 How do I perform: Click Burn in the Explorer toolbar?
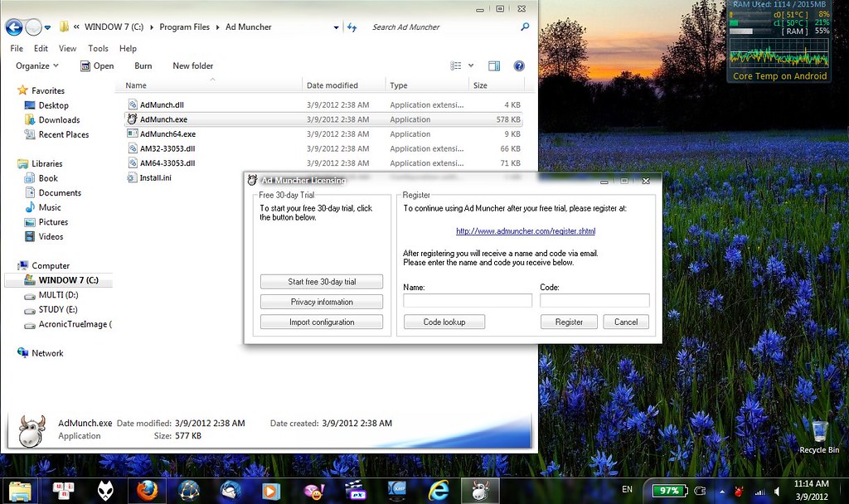pyautogui.click(x=143, y=65)
